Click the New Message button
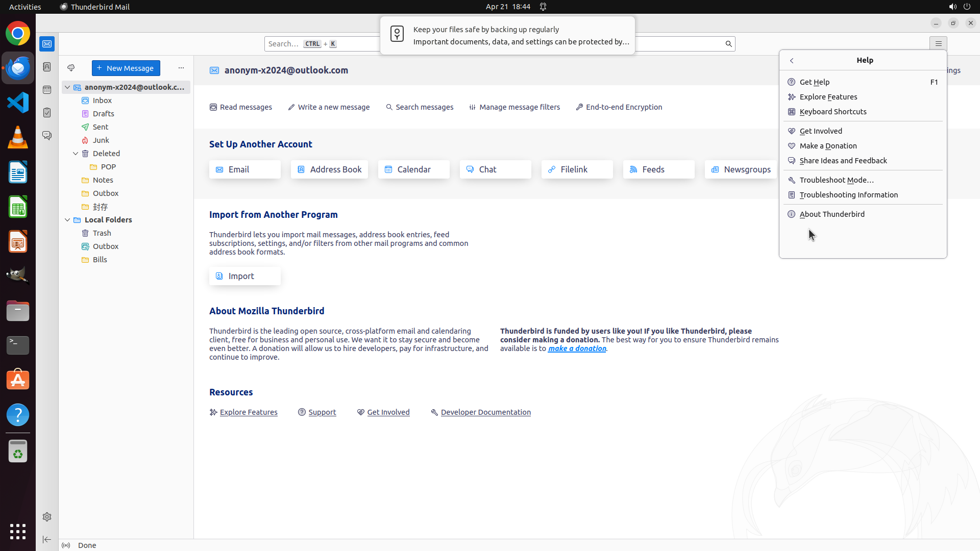This screenshot has height=551, width=980. pos(126,68)
